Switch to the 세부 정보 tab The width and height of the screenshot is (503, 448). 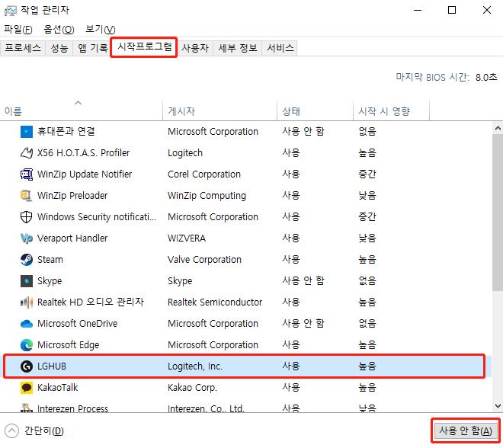click(238, 48)
